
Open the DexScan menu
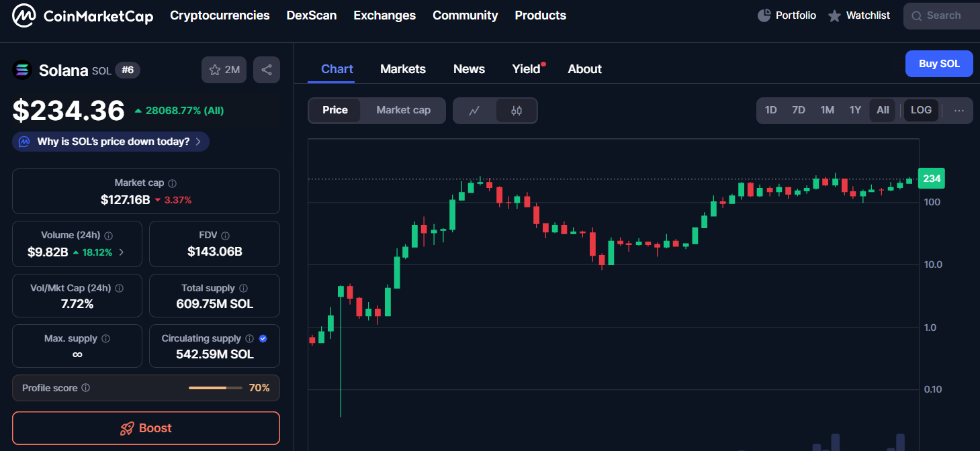click(x=312, y=15)
